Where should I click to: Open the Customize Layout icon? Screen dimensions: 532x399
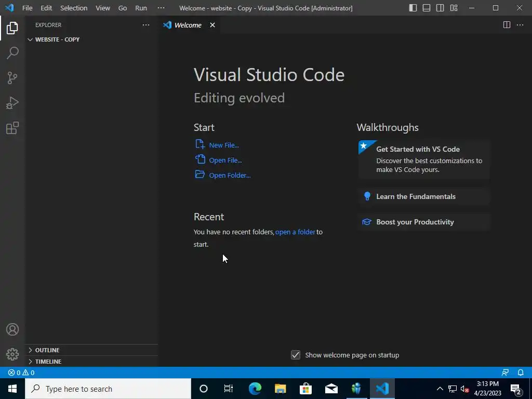(454, 8)
